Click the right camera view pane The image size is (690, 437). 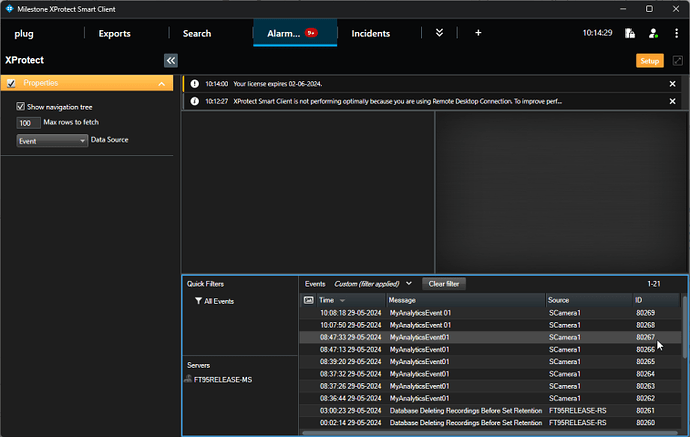coord(562,192)
